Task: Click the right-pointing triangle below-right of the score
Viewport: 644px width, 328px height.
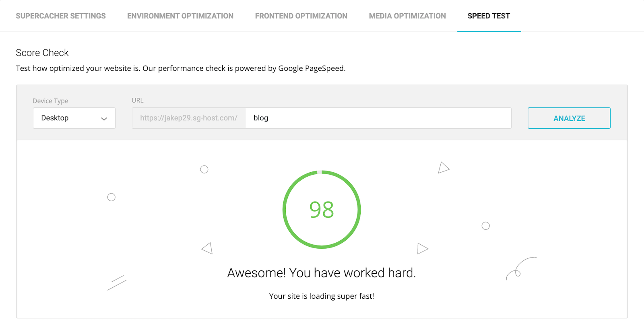Action: 422,248
